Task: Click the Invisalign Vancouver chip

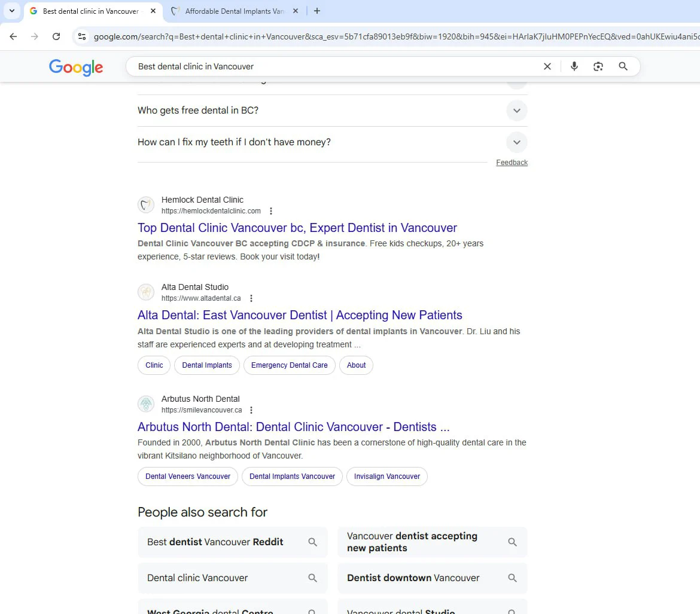Action: [387, 476]
